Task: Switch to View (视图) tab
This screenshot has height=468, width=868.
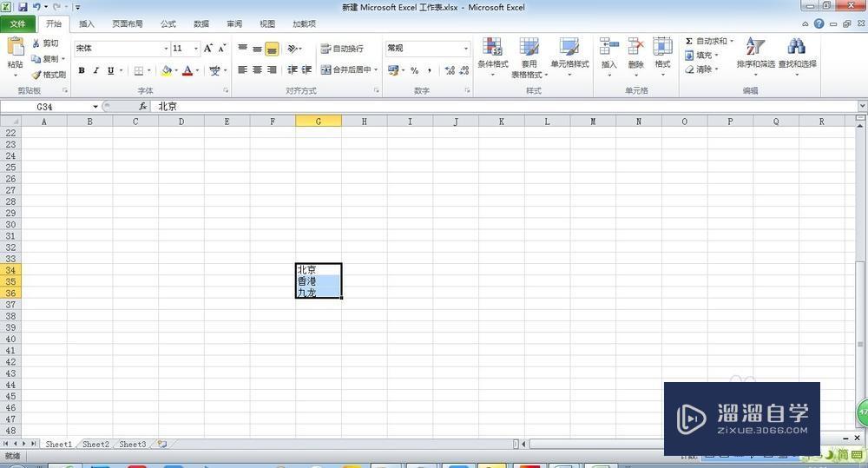Action: 267,23
